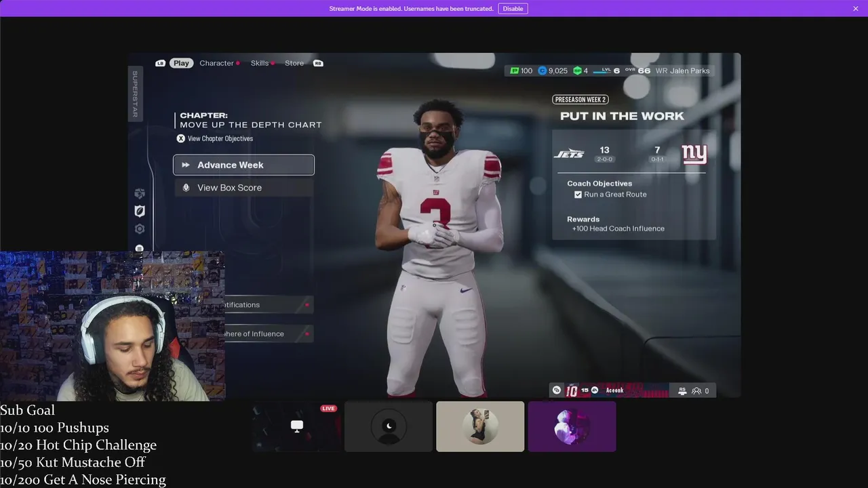
Task: Open the NFL shield sidebar icon
Action: tap(140, 211)
